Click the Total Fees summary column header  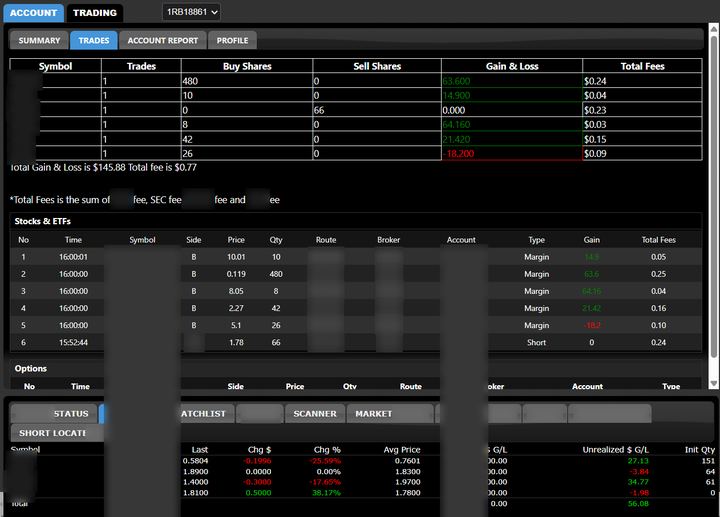[642, 66]
